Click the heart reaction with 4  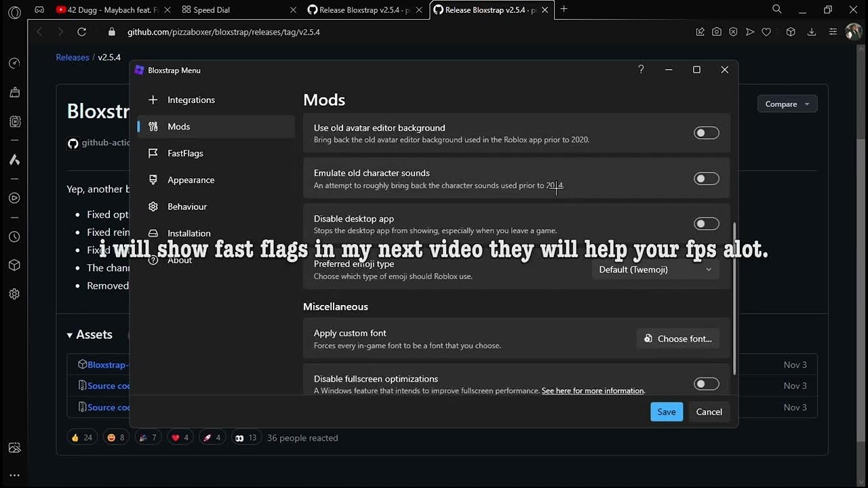click(x=180, y=438)
